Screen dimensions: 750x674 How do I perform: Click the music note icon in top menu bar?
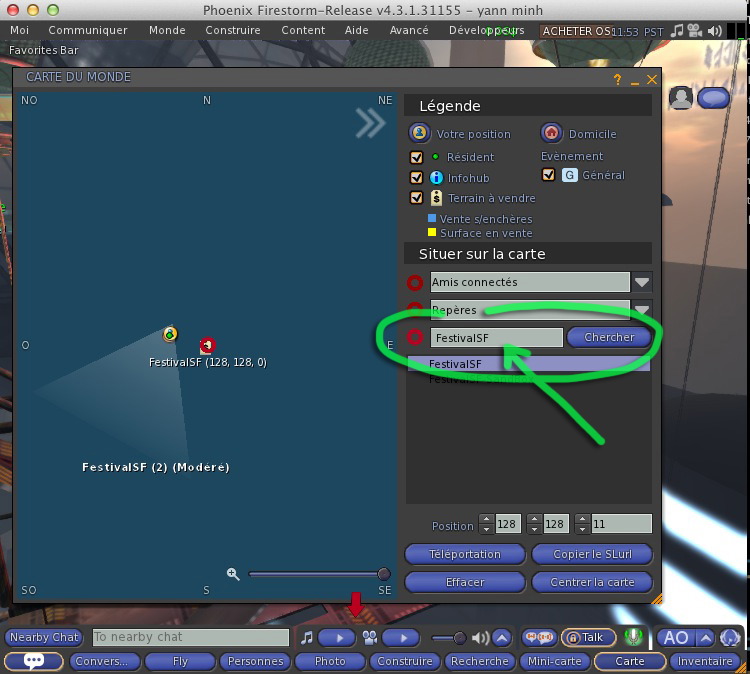(x=677, y=31)
